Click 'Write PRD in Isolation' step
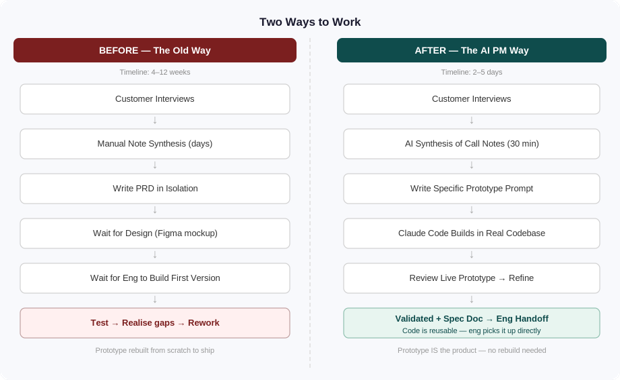 click(155, 188)
